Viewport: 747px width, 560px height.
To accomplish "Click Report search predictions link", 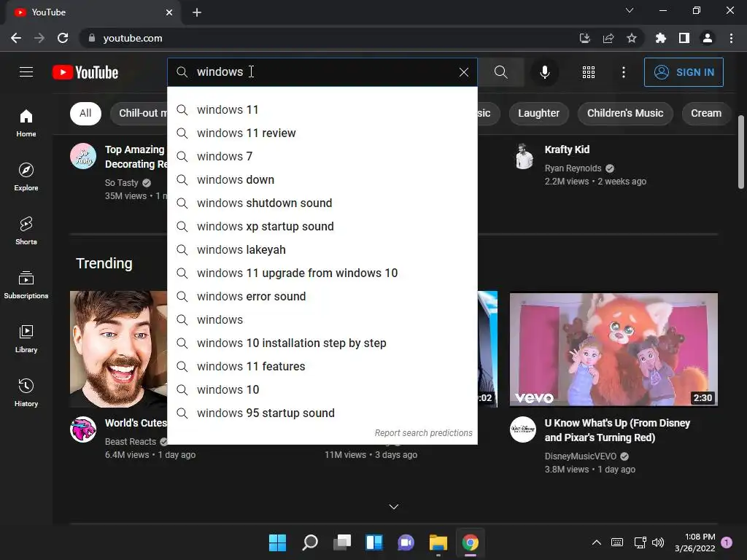I will 423,433.
